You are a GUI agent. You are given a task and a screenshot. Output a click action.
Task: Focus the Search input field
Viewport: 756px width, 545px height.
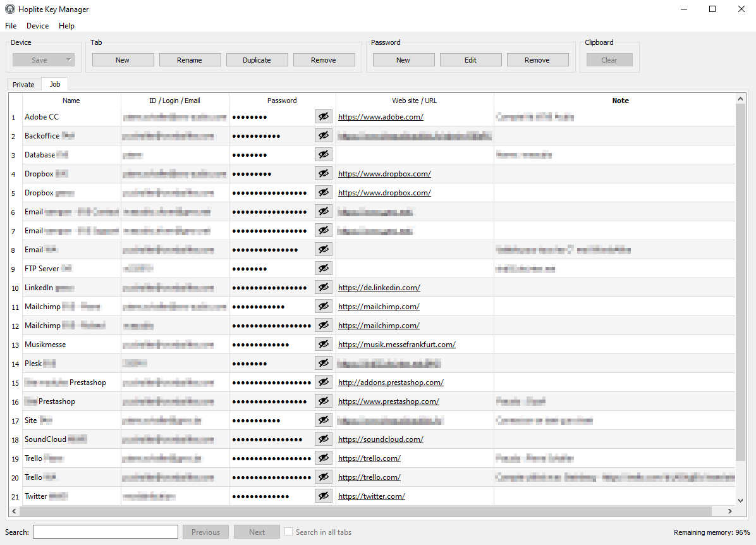(106, 532)
